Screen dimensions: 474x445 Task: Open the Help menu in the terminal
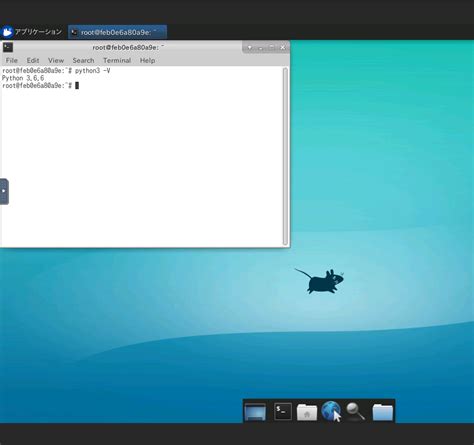pos(147,60)
